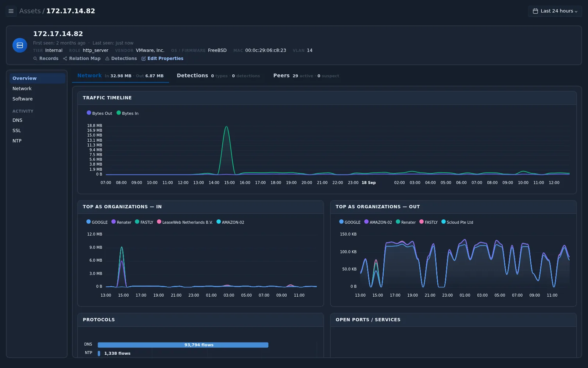This screenshot has width=588, height=368.
Task: Go to Assets in the breadcrumb
Action: (30, 11)
